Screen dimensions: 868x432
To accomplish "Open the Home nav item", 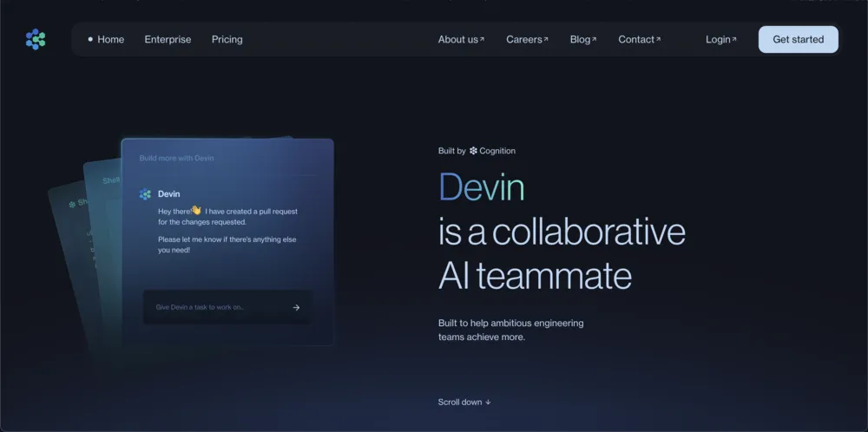I will (x=111, y=39).
